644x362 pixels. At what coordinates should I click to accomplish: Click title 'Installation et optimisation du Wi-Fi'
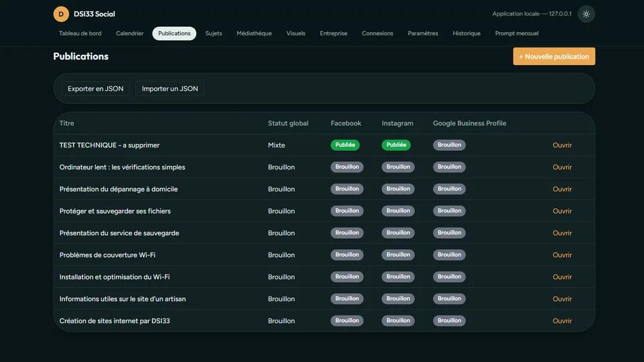[114, 277]
